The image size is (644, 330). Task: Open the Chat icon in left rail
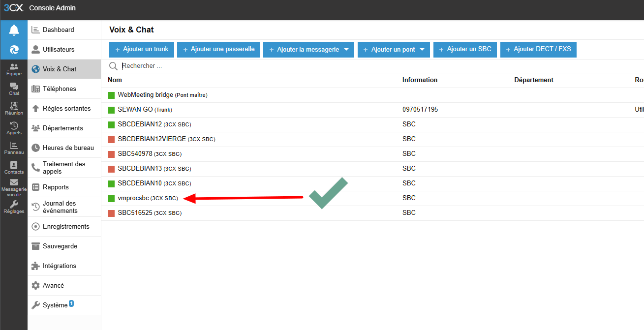(14, 89)
